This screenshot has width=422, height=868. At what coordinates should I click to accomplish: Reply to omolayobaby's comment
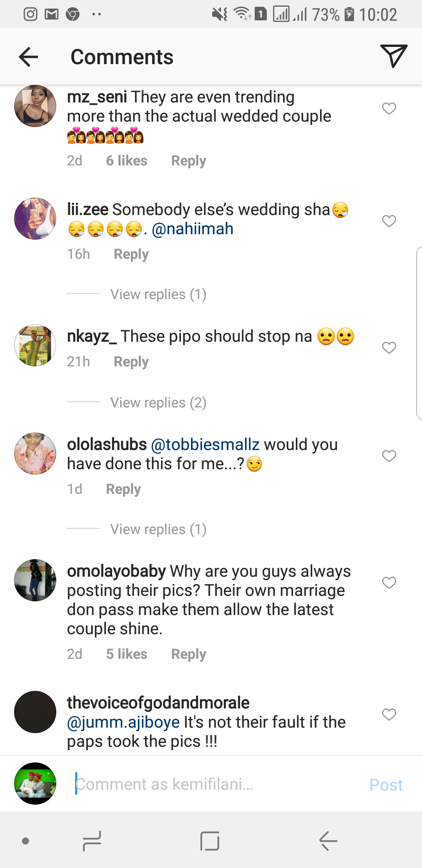click(188, 654)
